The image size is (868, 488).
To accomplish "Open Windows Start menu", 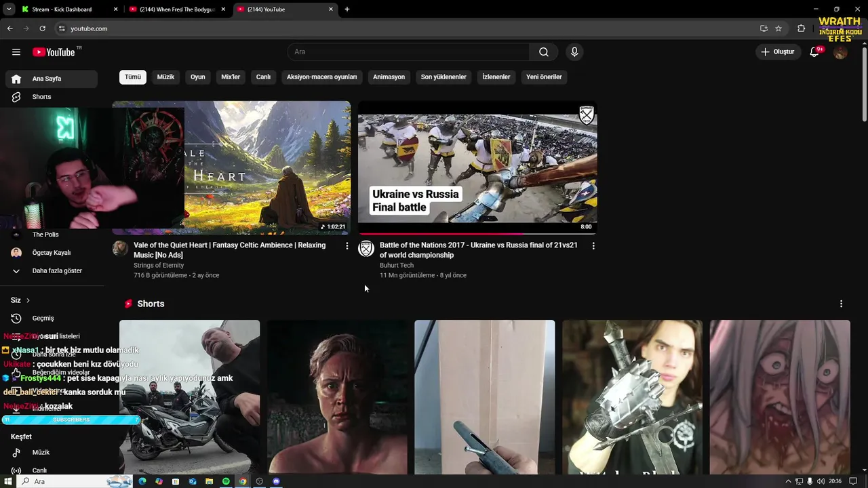I will 8,481.
